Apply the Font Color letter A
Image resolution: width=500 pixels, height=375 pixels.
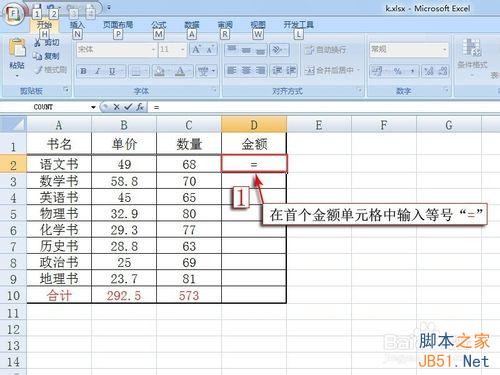coord(180,71)
